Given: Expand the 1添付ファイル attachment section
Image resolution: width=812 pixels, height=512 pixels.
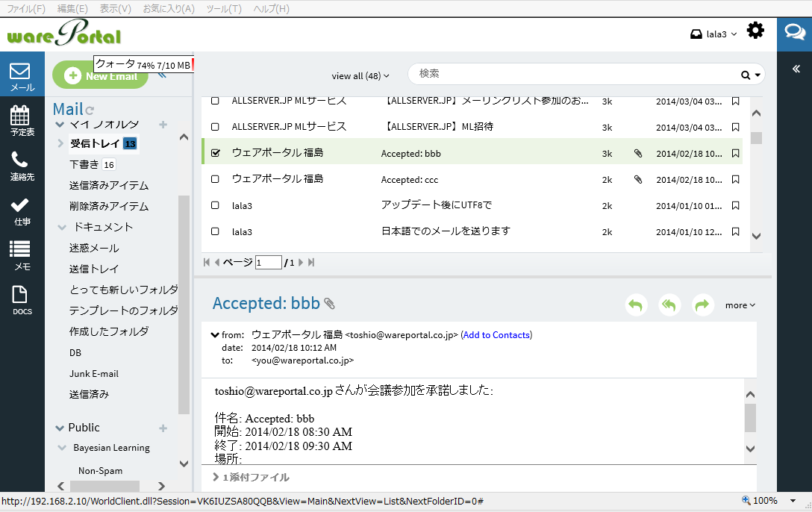Looking at the screenshot, I should coord(251,477).
